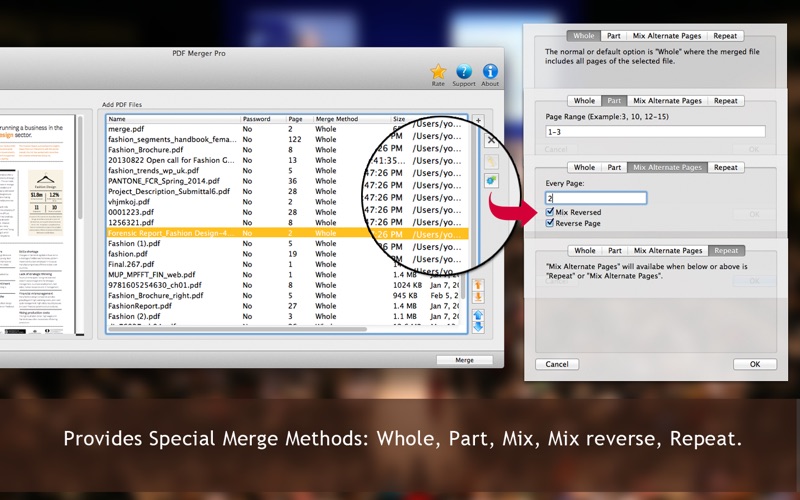Select merge.pdf in the file list
800x500 pixels.
pyautogui.click(x=126, y=129)
